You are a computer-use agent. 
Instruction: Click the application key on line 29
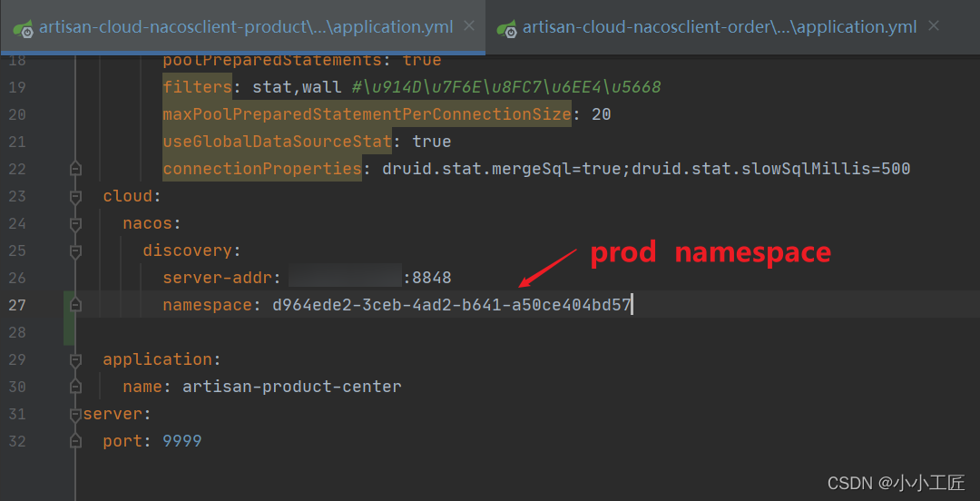158,359
